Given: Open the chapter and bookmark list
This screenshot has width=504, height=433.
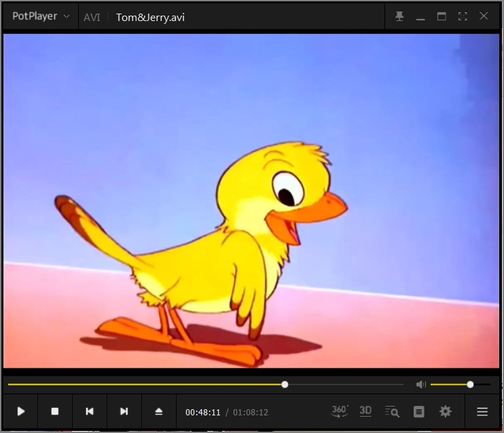Looking at the screenshot, I should pos(419,411).
